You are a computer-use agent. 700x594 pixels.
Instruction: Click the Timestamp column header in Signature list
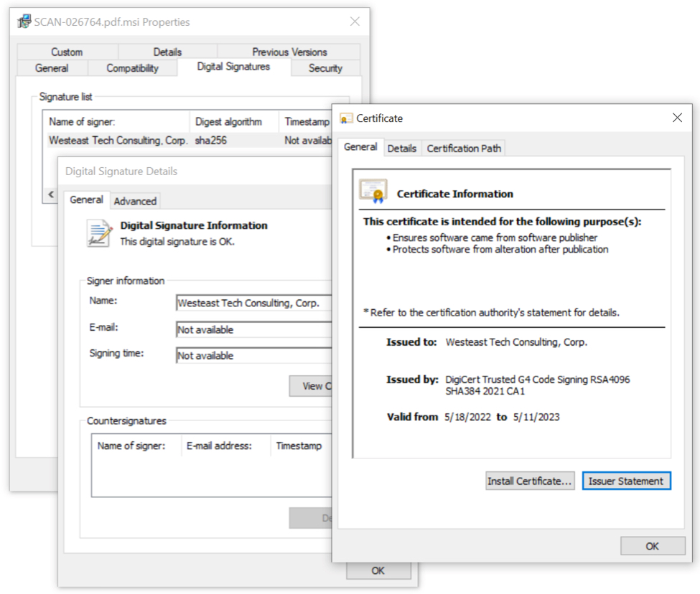coord(307,122)
